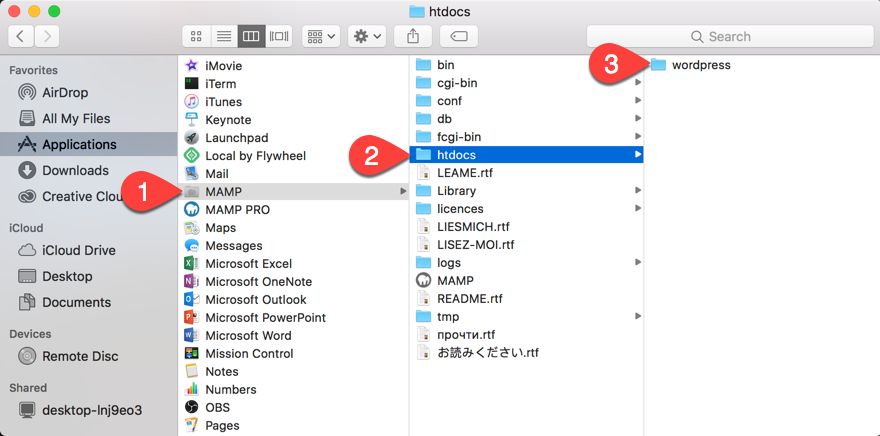Switch to Cover Flow view

[279, 36]
